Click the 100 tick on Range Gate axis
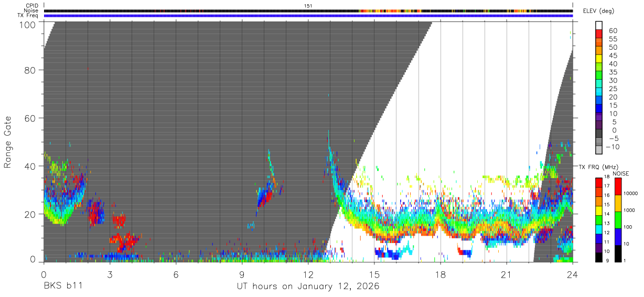The width and height of the screenshot is (644, 297). click(27, 25)
